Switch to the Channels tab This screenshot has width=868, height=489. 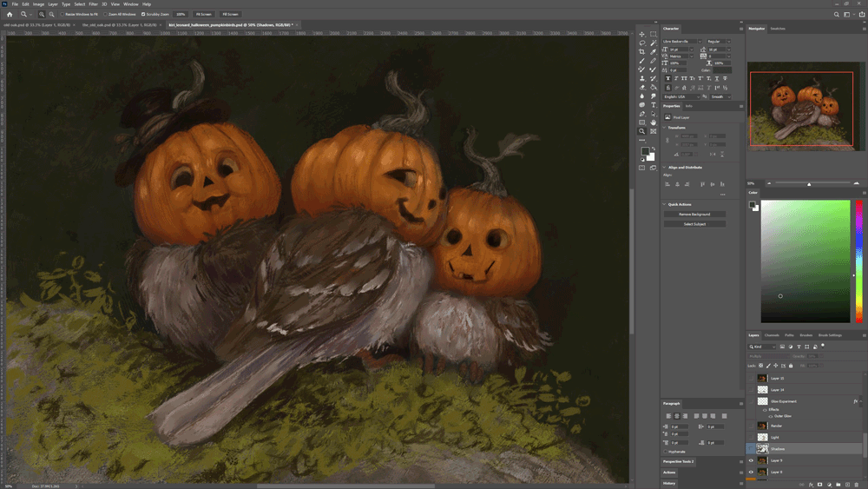pyautogui.click(x=772, y=334)
